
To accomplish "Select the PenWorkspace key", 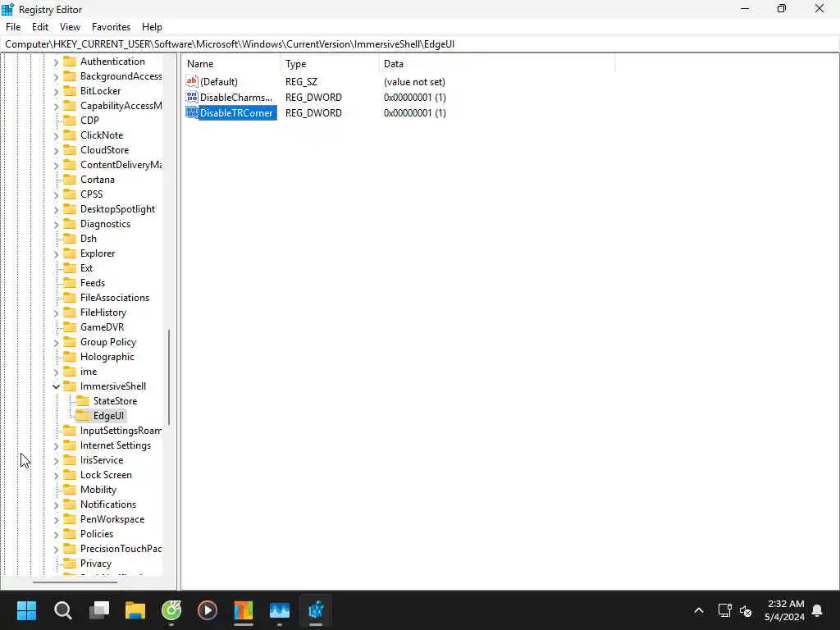I will click(112, 519).
